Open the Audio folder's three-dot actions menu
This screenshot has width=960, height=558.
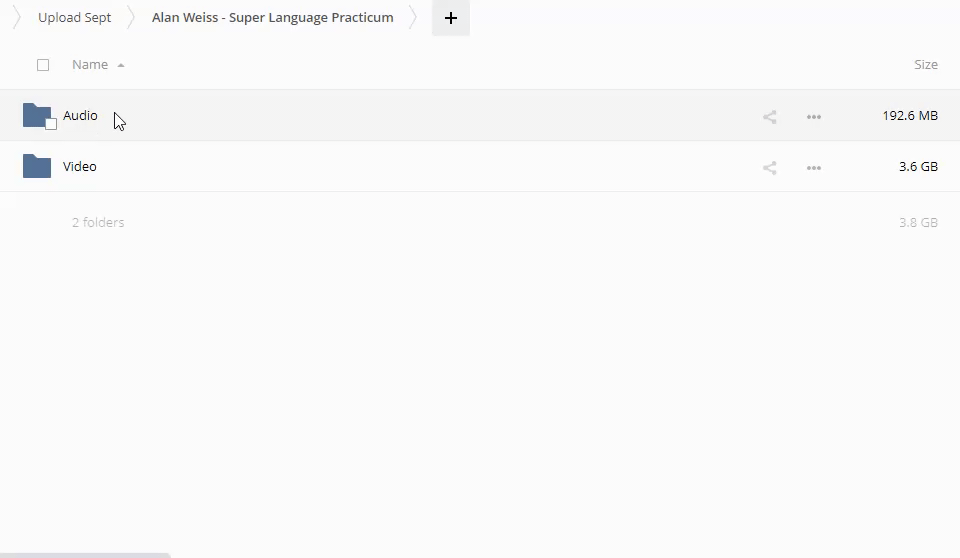coord(813,116)
